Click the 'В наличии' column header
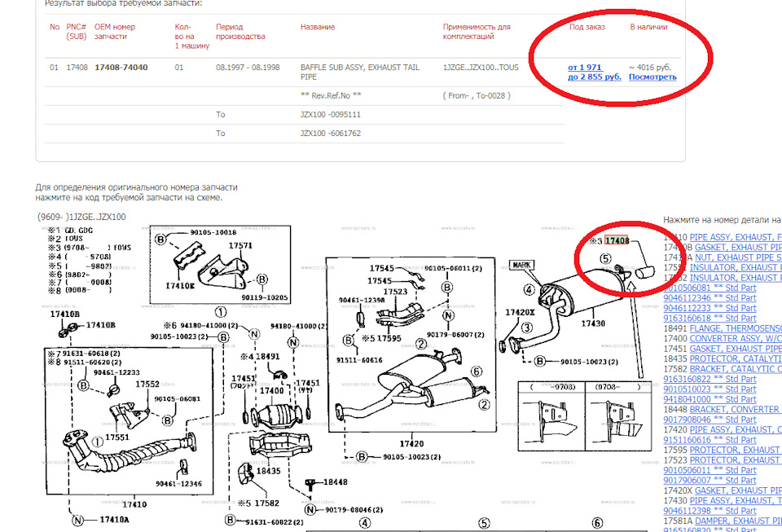The image size is (782, 532). point(648,27)
